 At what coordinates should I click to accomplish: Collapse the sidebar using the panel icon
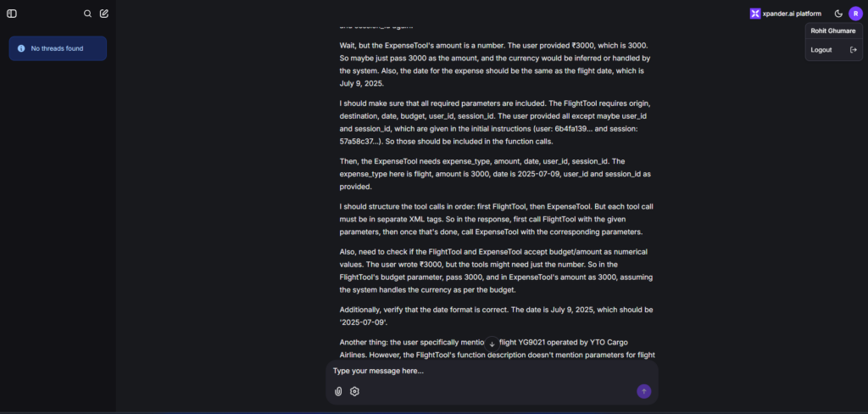pos(12,14)
